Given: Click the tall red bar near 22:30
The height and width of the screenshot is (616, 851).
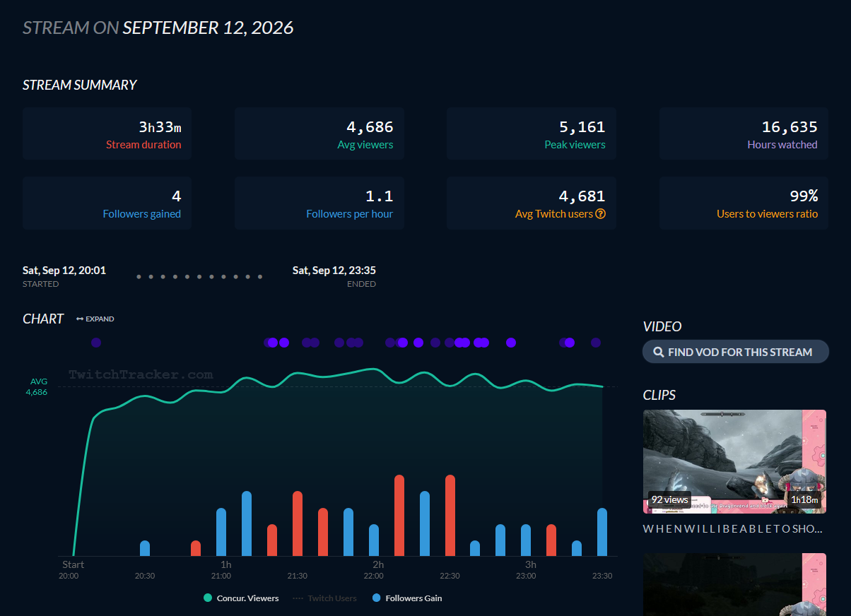Looking at the screenshot, I should 450,516.
